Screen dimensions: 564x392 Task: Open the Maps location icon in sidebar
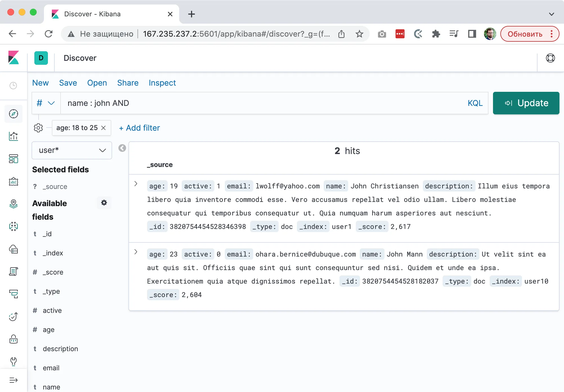(13, 204)
